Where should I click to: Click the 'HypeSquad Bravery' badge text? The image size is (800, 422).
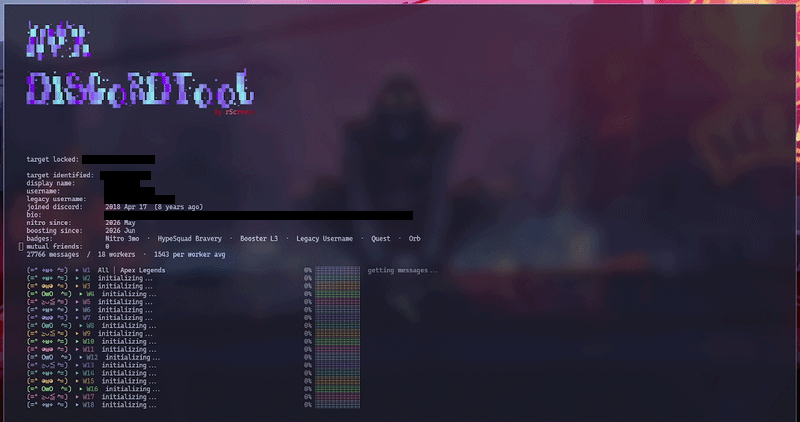[x=189, y=239]
